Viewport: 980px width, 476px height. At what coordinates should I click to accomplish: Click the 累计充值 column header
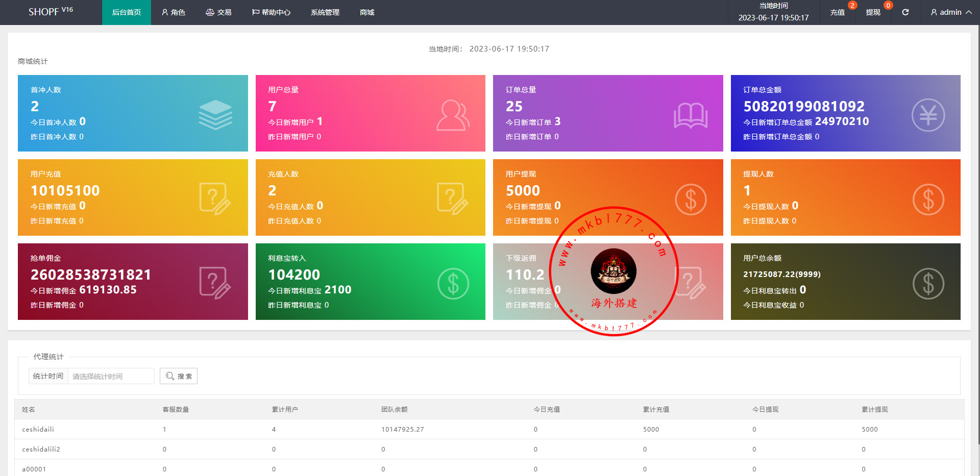point(656,409)
